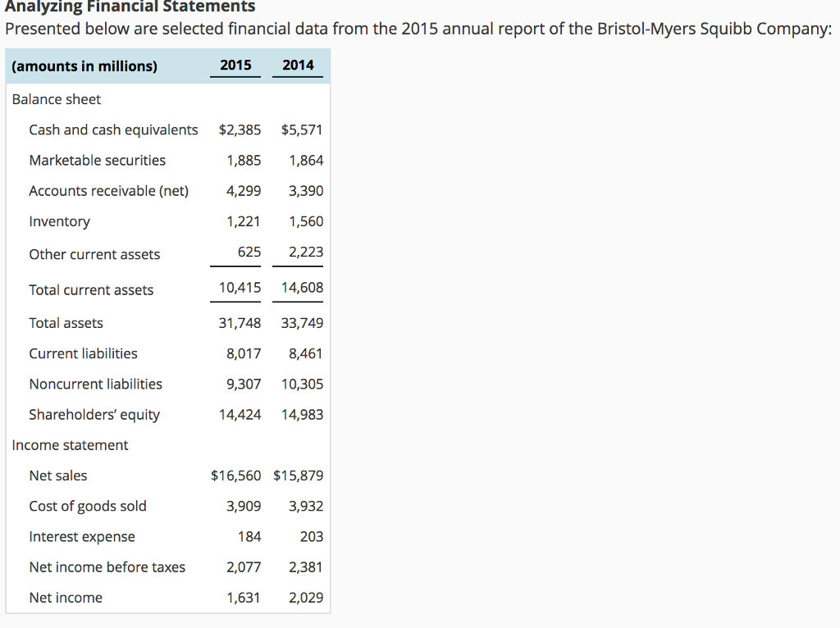840x628 pixels.
Task: Select the Accounts receivable (net) label
Action: click(x=107, y=190)
